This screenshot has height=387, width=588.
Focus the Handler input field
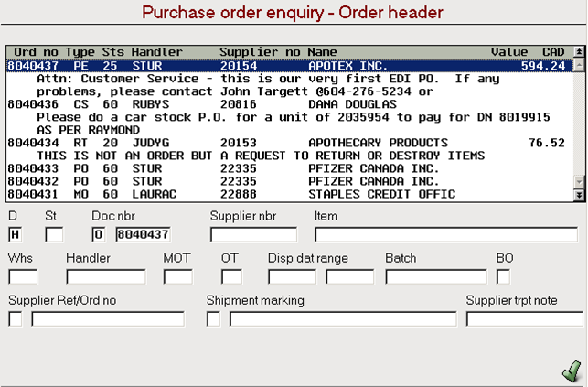pos(106,277)
